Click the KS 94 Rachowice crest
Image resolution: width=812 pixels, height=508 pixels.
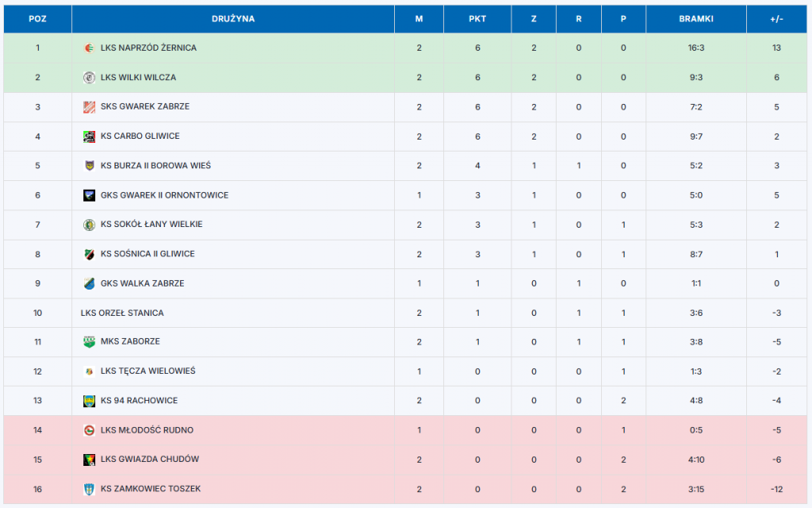90,401
